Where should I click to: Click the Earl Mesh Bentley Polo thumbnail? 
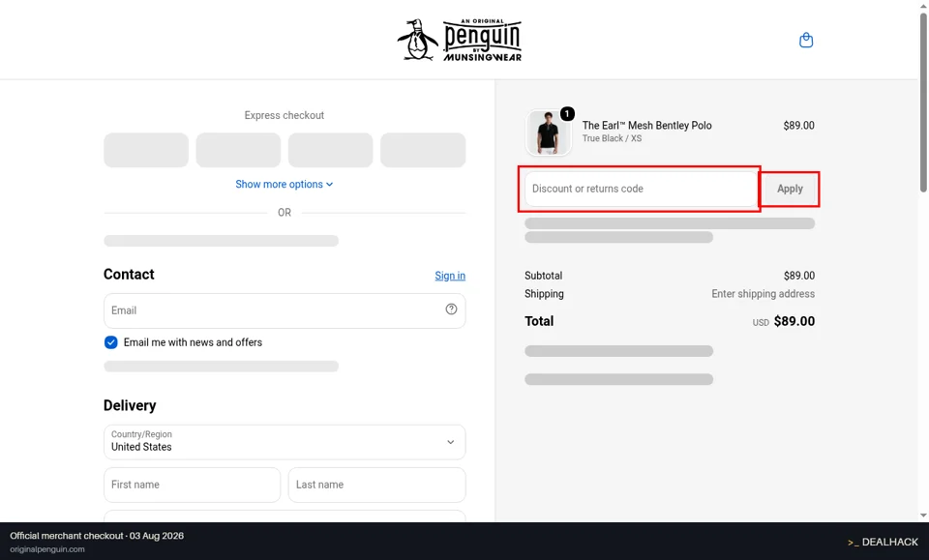pos(548,133)
